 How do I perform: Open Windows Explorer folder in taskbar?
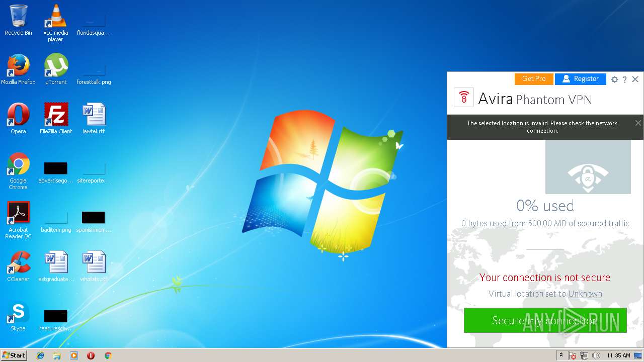pos(57,355)
